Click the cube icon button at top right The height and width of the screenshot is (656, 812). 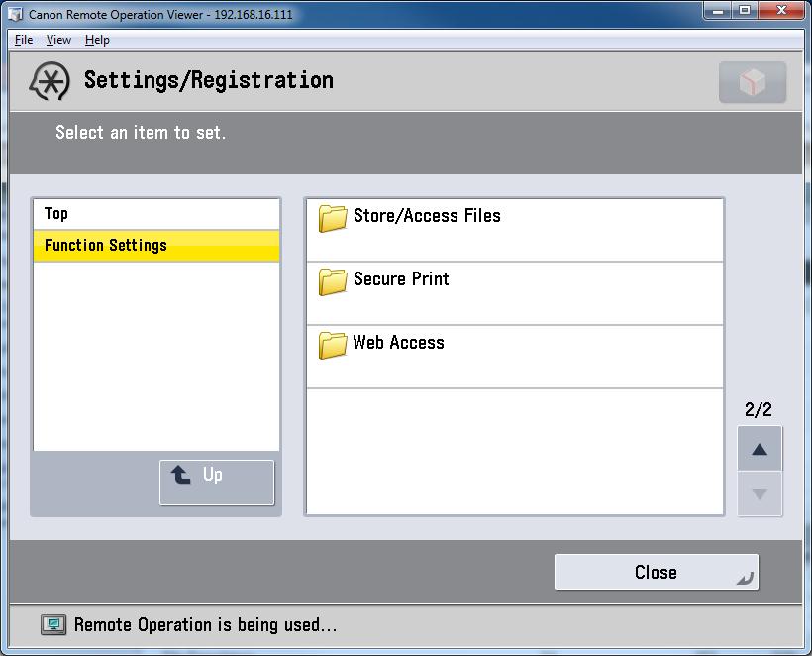753,82
